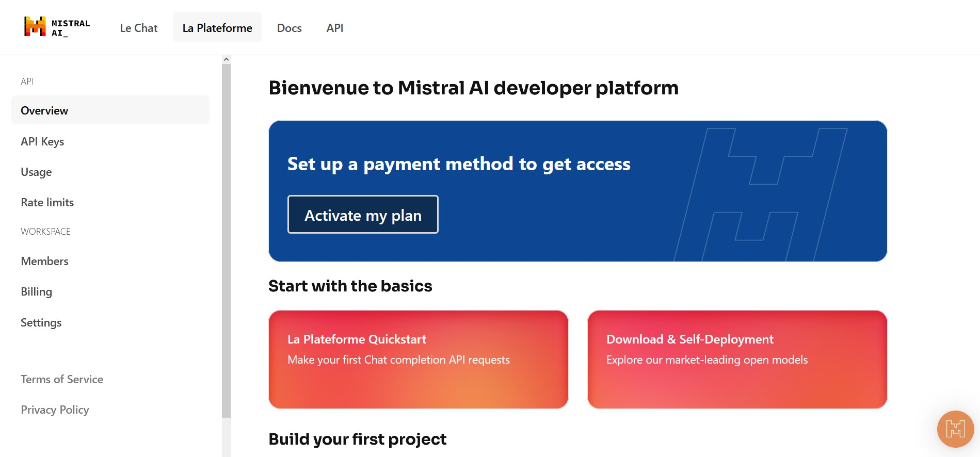The width and height of the screenshot is (980, 457).
Task: Select Overview in the sidebar
Action: coord(110,110)
